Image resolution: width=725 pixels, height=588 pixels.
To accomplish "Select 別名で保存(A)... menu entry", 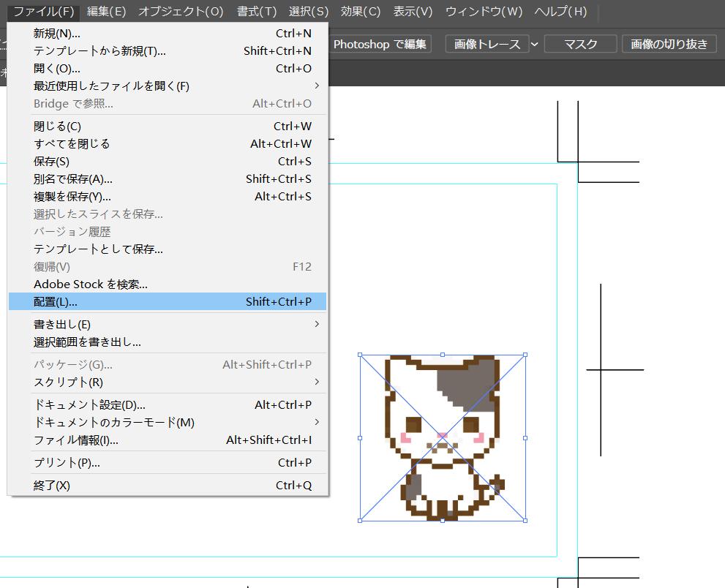I will click(x=73, y=179).
